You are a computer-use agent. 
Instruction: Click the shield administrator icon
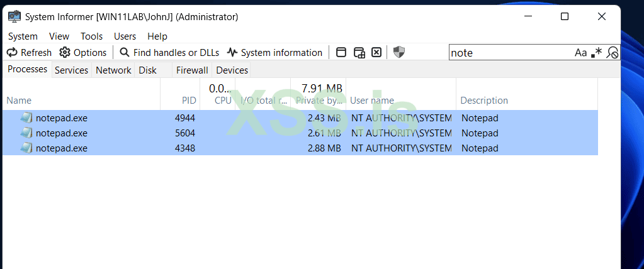pos(399,52)
